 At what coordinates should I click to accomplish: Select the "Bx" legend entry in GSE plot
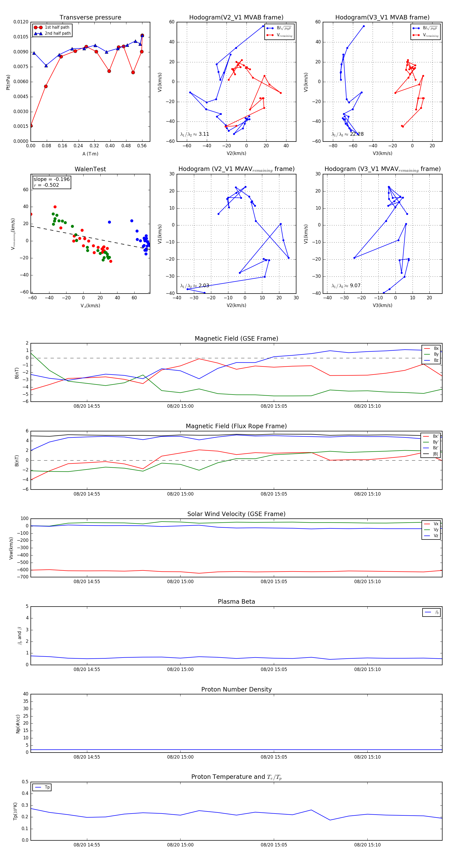tap(431, 349)
